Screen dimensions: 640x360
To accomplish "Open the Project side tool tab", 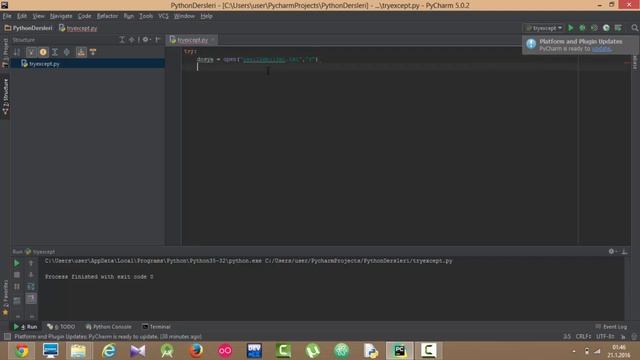I will (5, 53).
